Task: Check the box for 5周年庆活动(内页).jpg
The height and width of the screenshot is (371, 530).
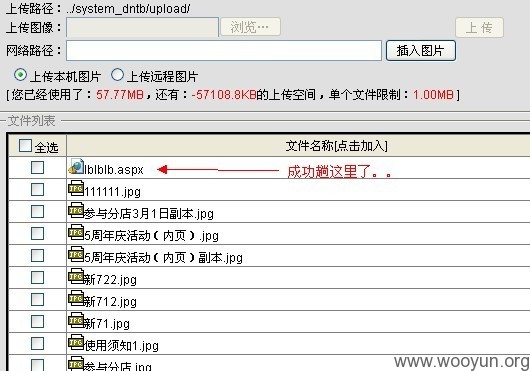Action: 37,233
